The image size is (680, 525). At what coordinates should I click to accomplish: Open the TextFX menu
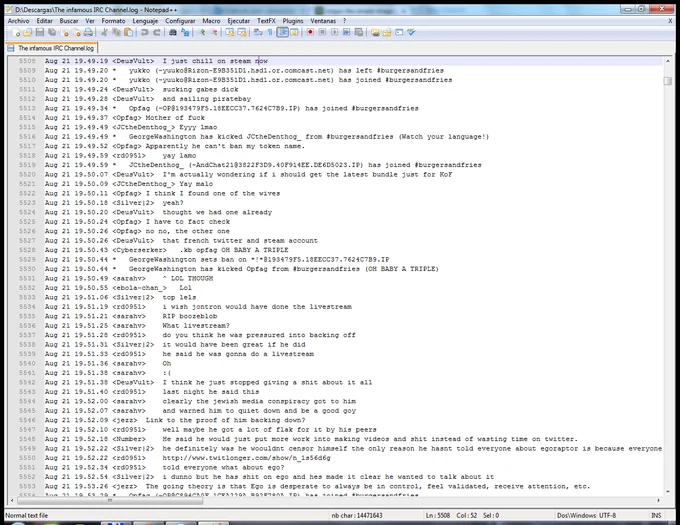coord(266,21)
